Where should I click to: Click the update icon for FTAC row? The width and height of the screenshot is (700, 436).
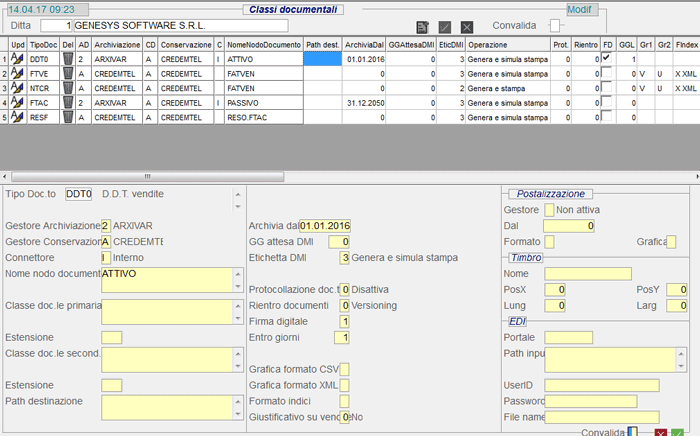point(17,103)
